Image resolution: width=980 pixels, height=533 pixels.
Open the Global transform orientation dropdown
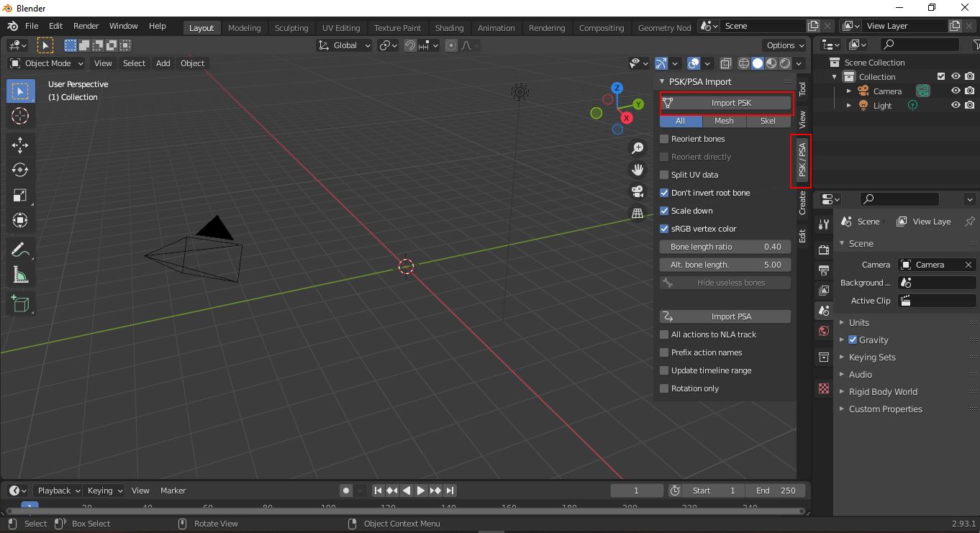coord(344,45)
